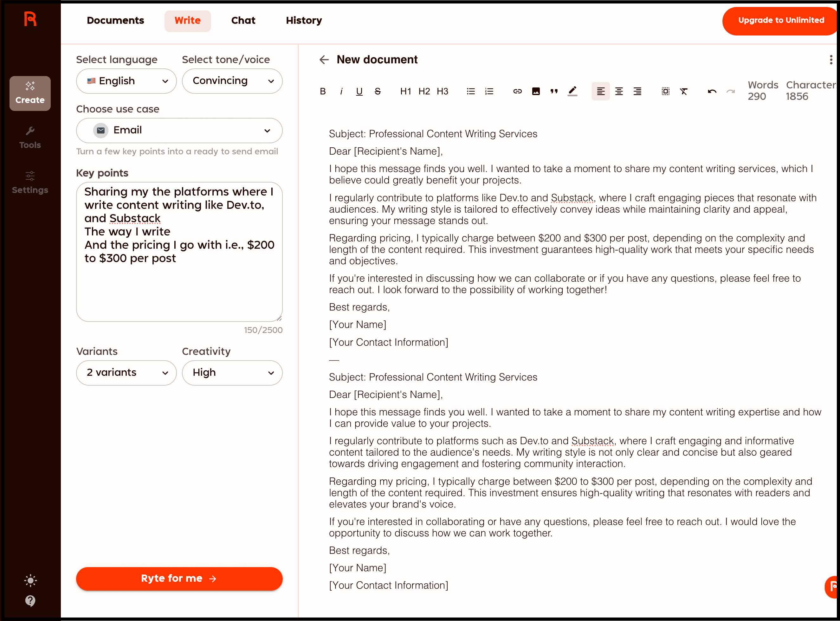
Task: Toggle light/dark theme sun icon
Action: 30,580
